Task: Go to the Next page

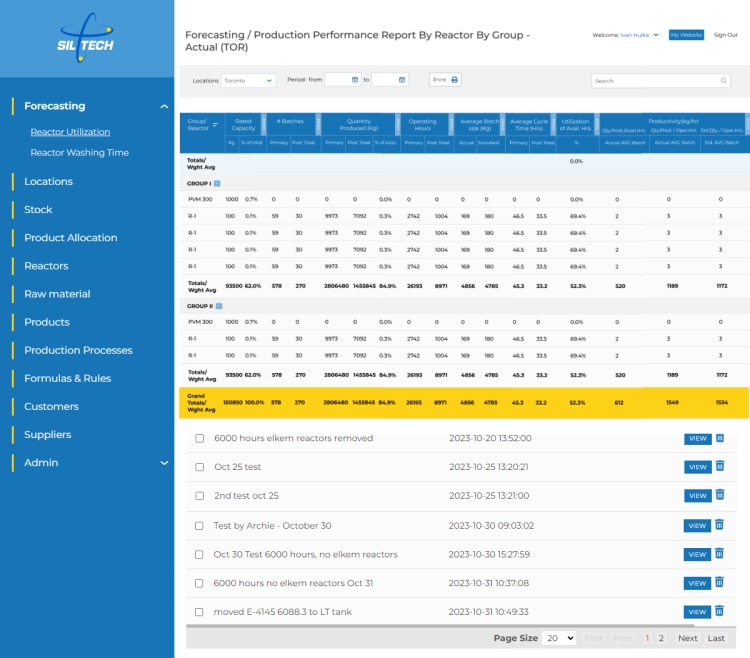Action: click(x=687, y=638)
